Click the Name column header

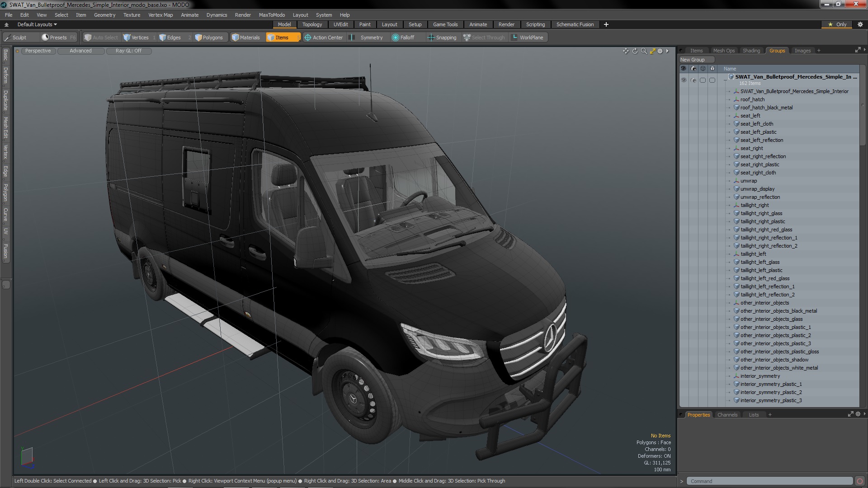click(730, 69)
